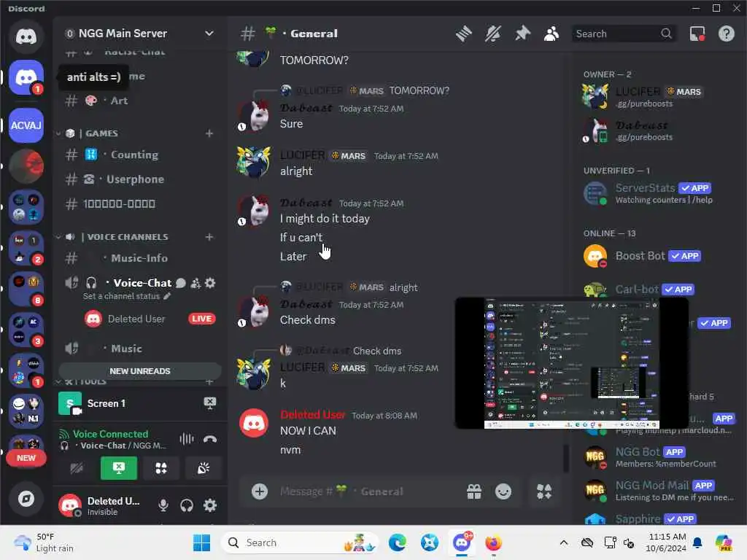This screenshot has height=560, width=747.
Task: Stop streaming Screen 1 icon
Action: 210,403
